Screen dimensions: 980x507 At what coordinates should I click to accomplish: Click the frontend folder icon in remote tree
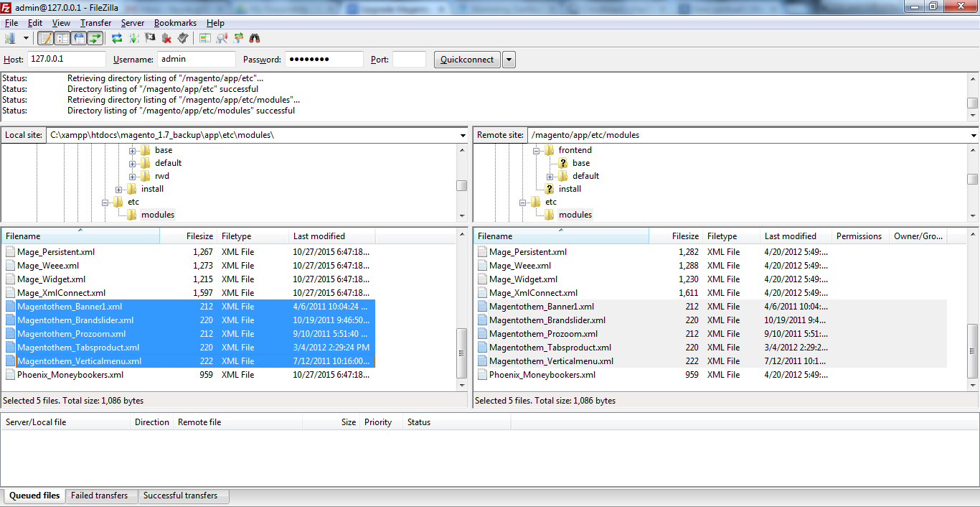click(x=550, y=150)
